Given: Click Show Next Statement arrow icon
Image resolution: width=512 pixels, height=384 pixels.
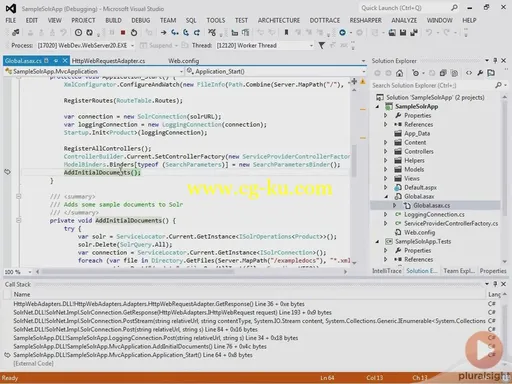Looking at the screenshot, I should (163, 32).
